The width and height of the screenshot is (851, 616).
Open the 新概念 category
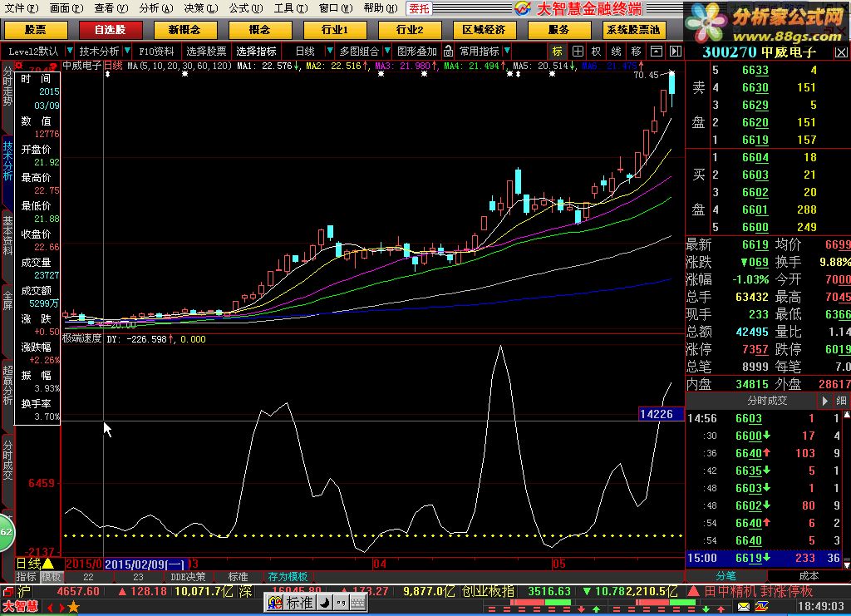point(184,30)
